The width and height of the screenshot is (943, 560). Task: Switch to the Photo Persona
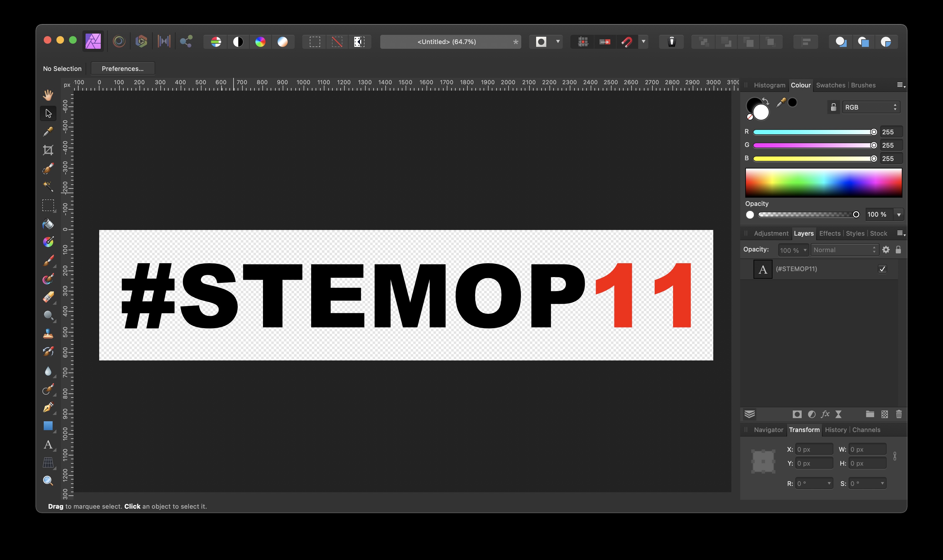click(x=93, y=41)
